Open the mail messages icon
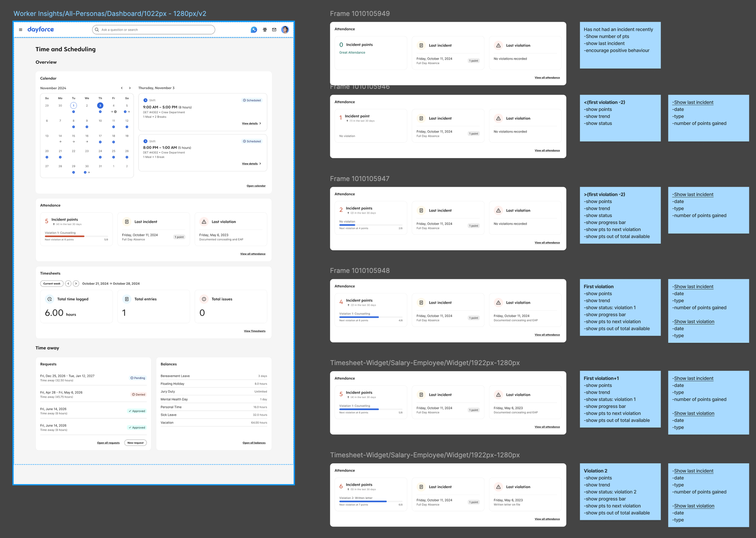Viewport: 756px width, 538px height. pyautogui.click(x=274, y=30)
